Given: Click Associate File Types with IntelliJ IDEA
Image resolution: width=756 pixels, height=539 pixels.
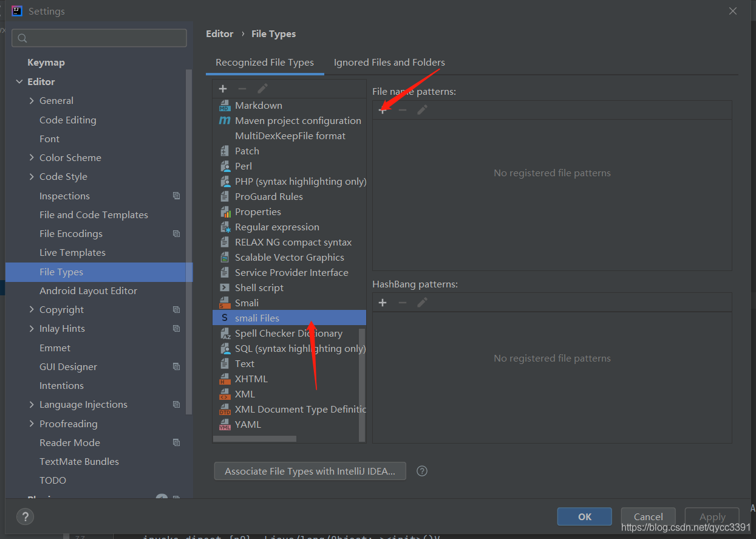Looking at the screenshot, I should click(310, 471).
